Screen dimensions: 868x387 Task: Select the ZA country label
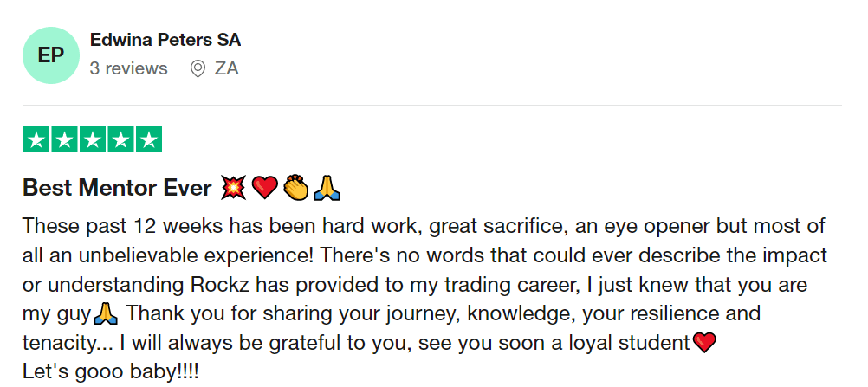226,68
